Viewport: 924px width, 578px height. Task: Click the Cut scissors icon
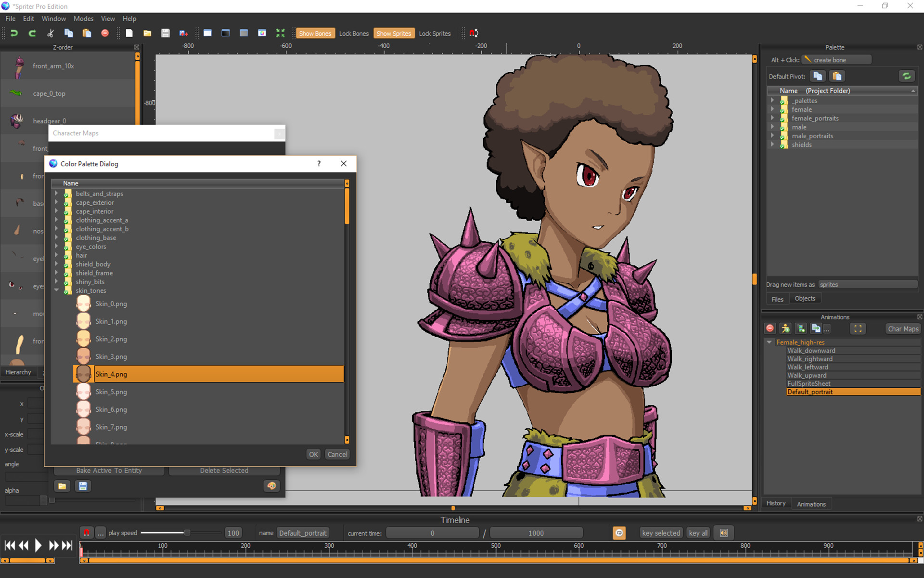tap(50, 33)
